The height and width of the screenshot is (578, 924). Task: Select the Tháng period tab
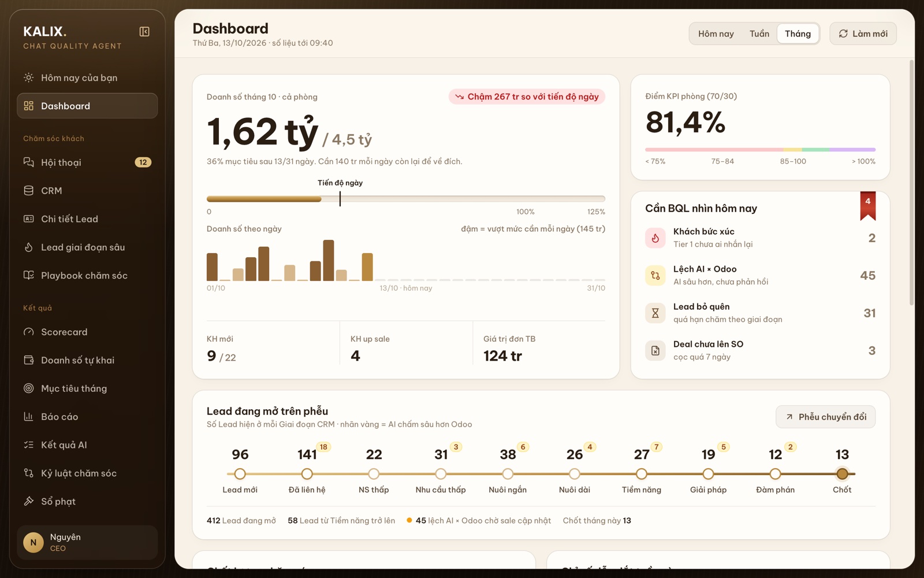[798, 34]
